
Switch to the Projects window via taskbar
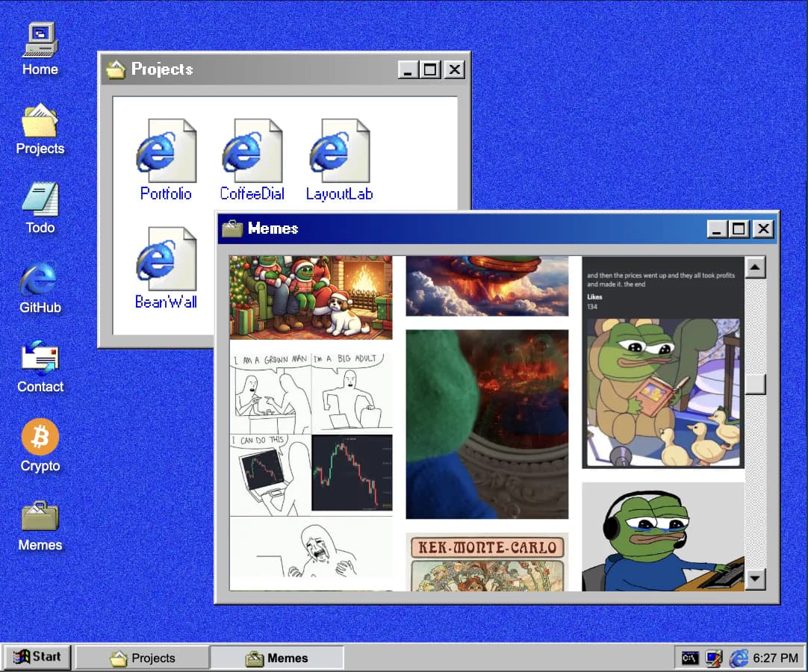pyautogui.click(x=142, y=658)
